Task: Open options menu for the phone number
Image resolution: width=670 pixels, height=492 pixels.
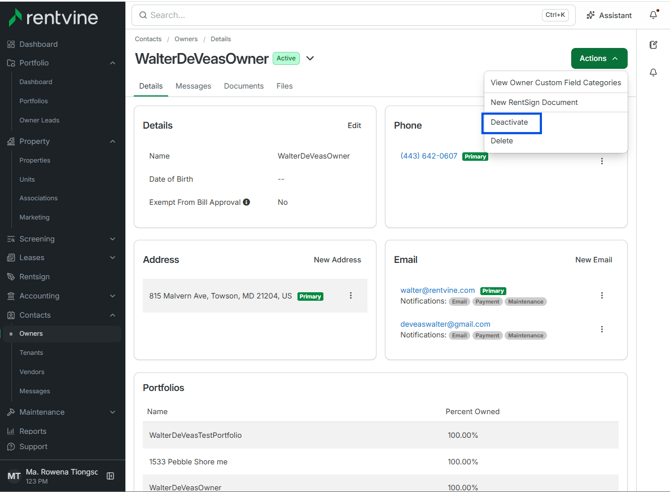Action: point(602,161)
